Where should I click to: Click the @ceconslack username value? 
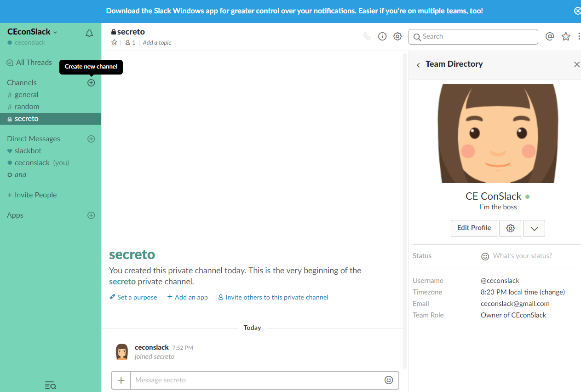500,281
